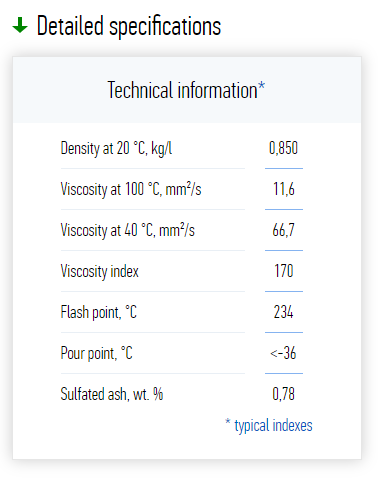Click the flash point value 234

(x=283, y=312)
